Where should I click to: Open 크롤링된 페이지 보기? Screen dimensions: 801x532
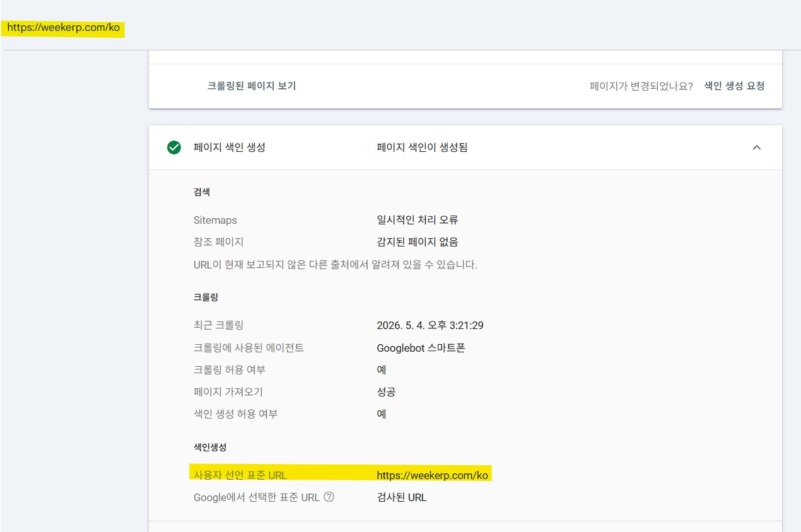pos(252,86)
